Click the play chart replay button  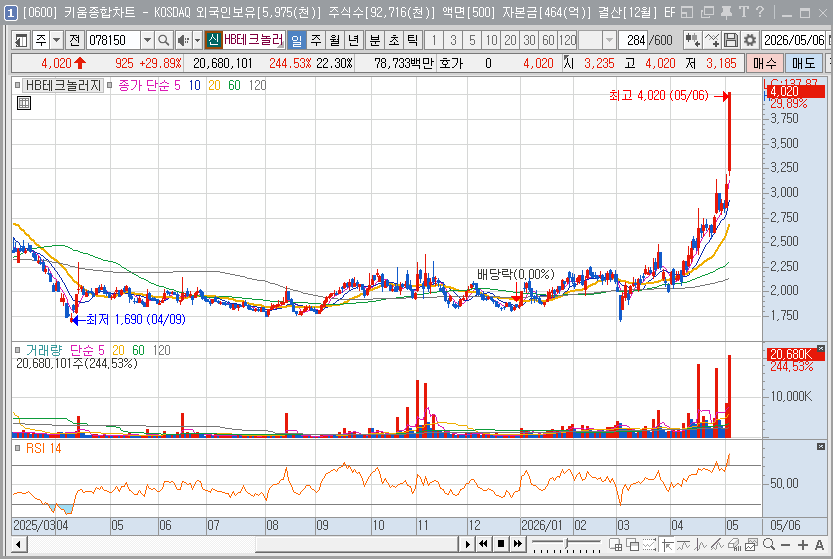468,544
